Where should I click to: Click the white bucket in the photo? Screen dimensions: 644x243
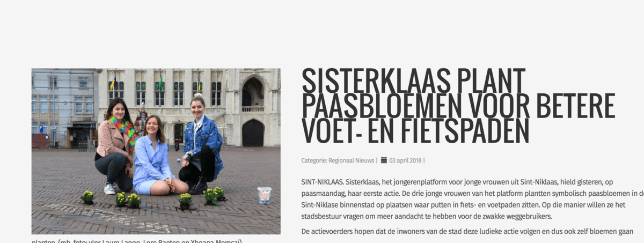point(264,195)
